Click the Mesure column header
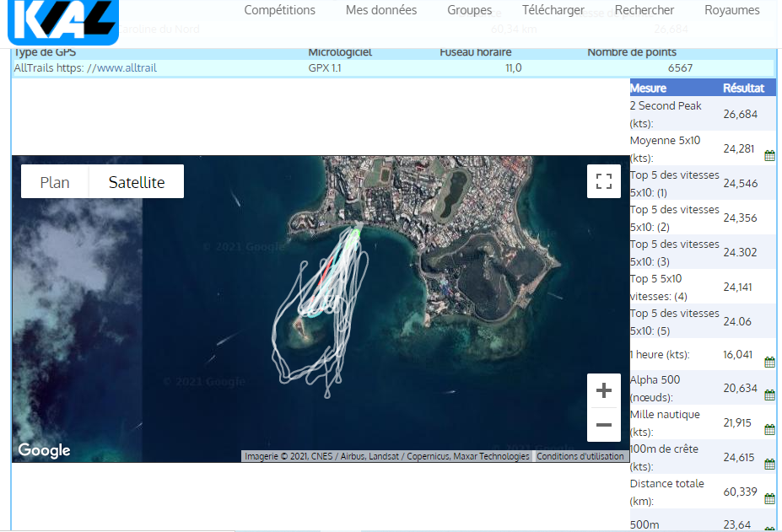 tap(648, 89)
